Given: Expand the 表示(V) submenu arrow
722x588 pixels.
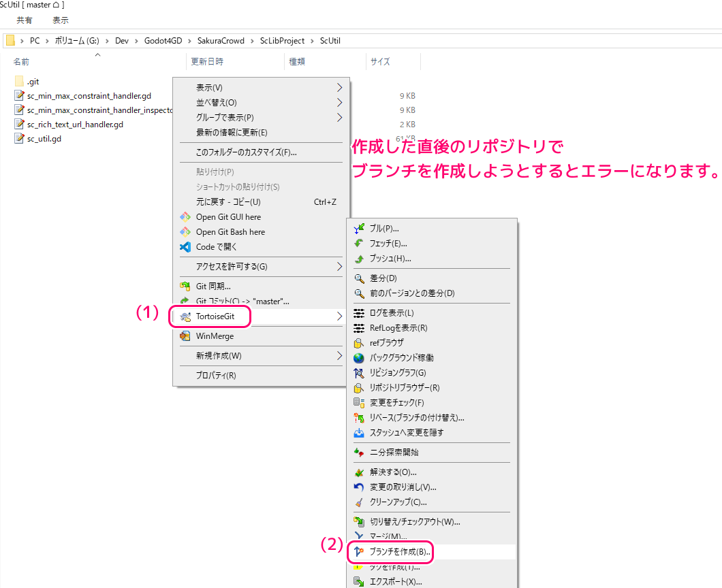Looking at the screenshot, I should pyautogui.click(x=339, y=88).
